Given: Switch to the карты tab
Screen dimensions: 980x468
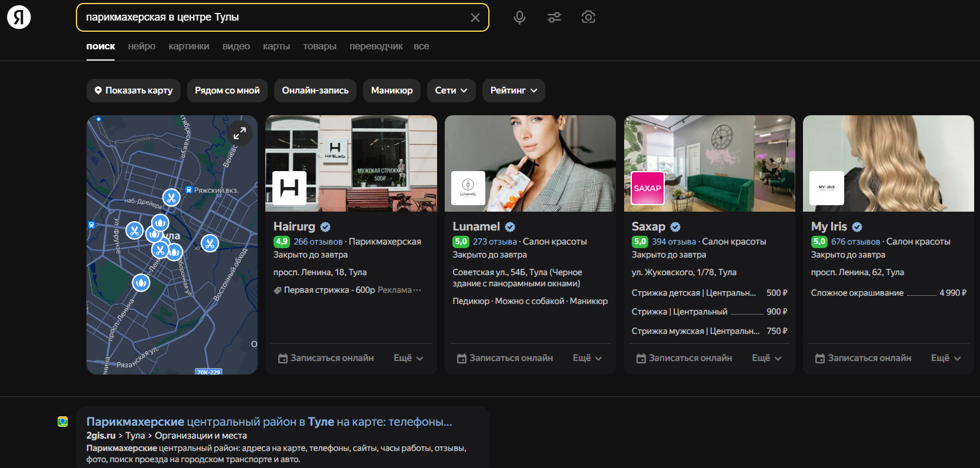Looking at the screenshot, I should pos(276,46).
